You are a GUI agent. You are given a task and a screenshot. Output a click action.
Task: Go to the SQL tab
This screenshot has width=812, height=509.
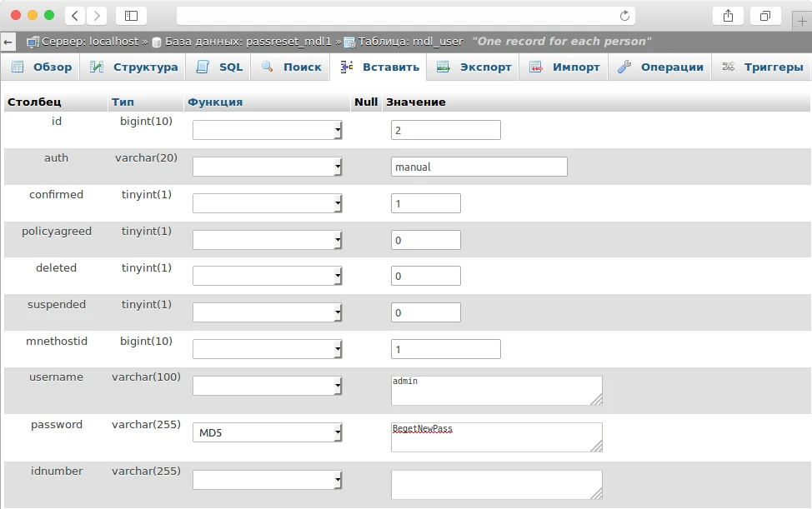(x=220, y=67)
